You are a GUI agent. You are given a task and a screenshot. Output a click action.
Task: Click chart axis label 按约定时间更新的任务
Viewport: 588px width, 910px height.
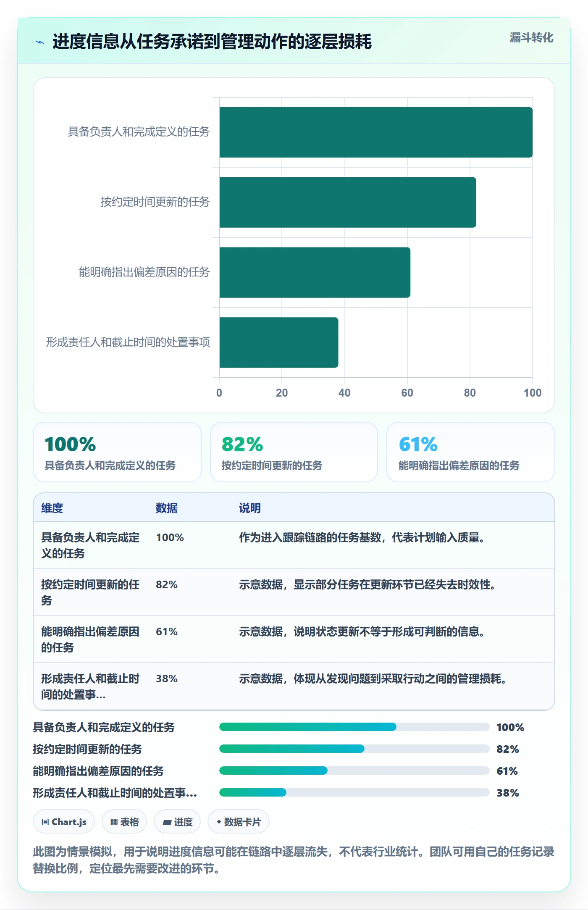pos(155,202)
